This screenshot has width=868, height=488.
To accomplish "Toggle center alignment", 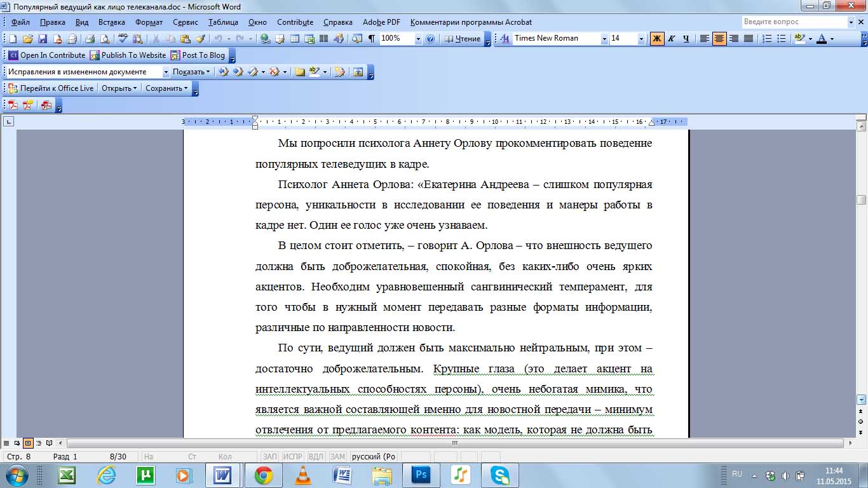I will (719, 39).
